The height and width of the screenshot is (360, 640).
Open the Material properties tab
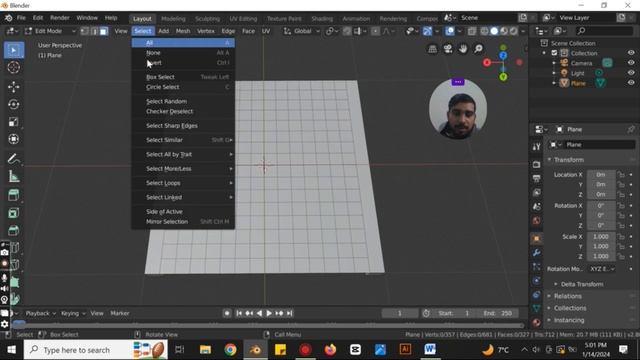(537, 323)
